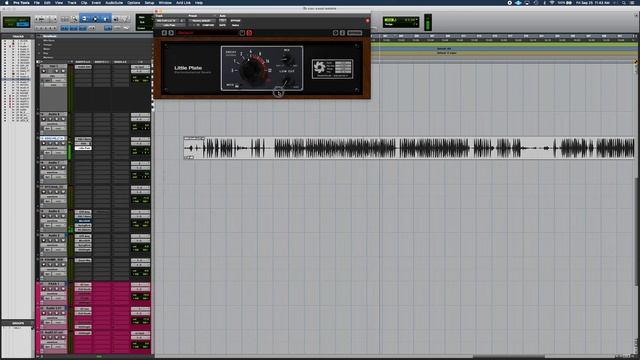Click the SENDS A-E column header
This screenshot has height=360, width=640.
pos(120,62)
